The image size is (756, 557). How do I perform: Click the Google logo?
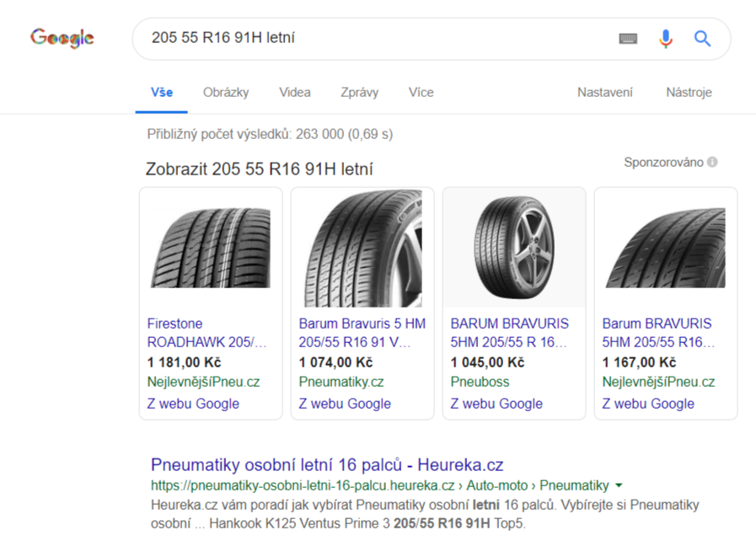[x=62, y=38]
